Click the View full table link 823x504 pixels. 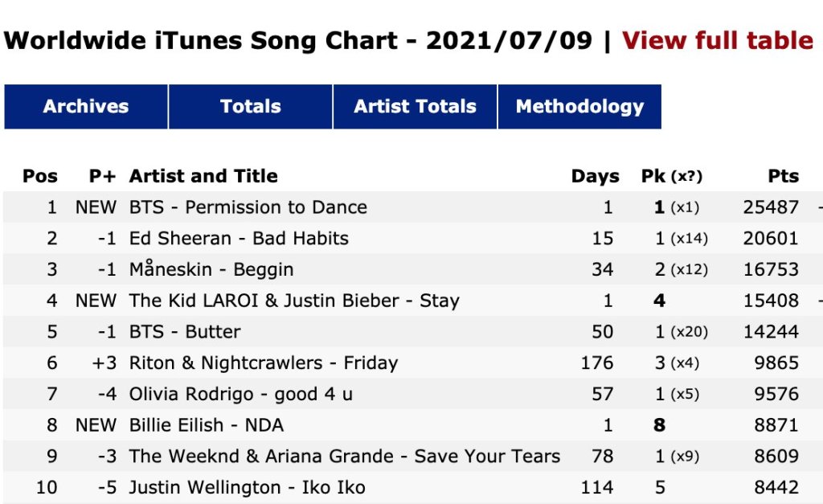click(718, 41)
